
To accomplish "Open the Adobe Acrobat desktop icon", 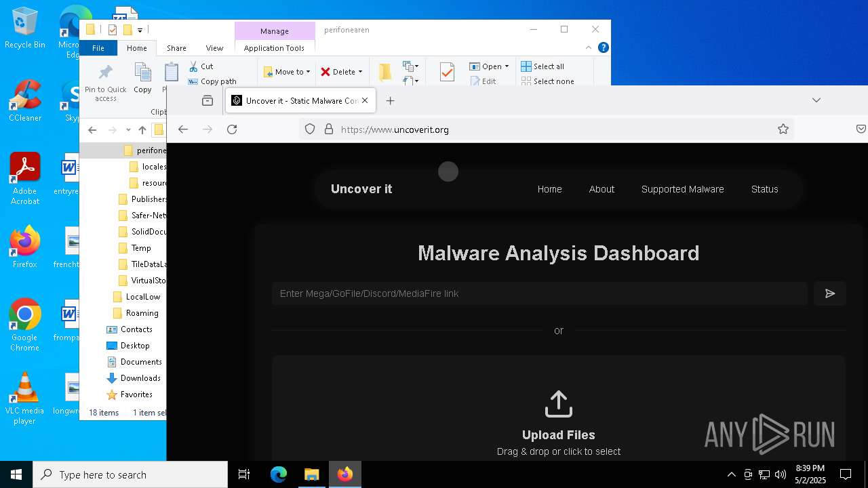I will tap(25, 179).
